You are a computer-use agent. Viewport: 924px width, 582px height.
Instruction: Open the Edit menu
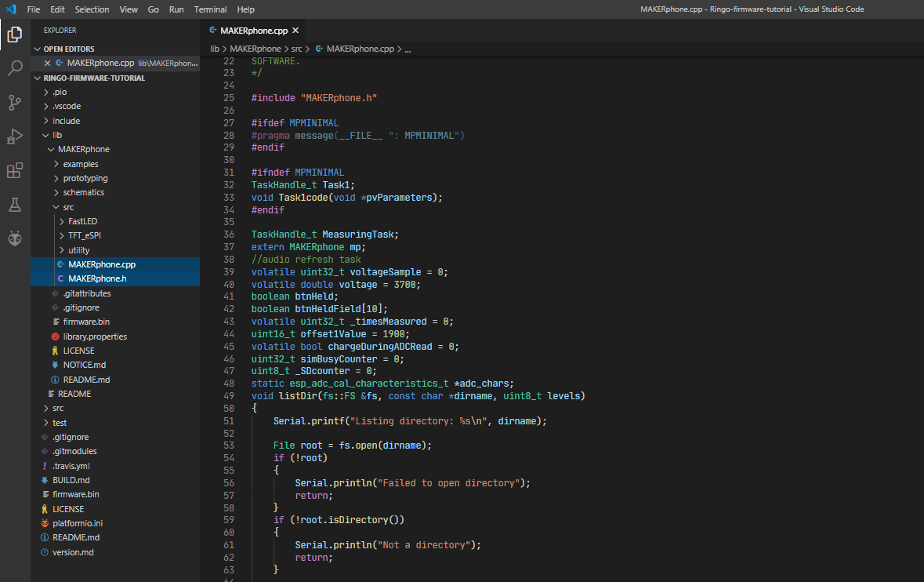pos(57,9)
